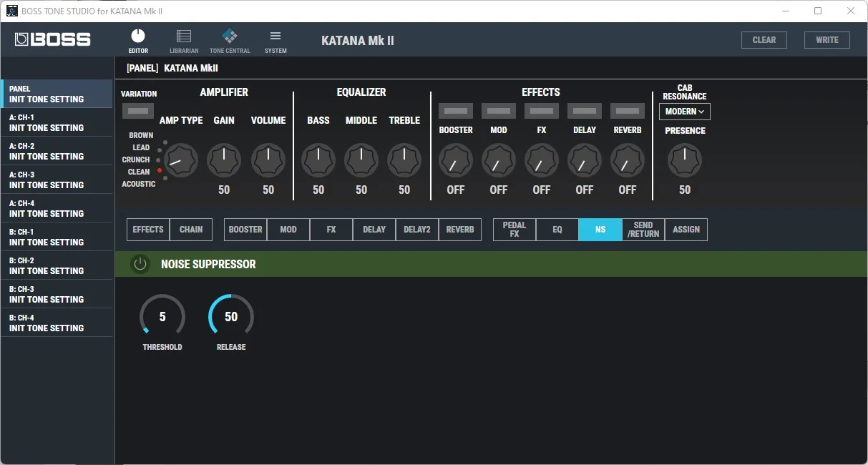Power off the Noise Suppressor
Viewport: 868px width, 465px height.
[x=140, y=263]
